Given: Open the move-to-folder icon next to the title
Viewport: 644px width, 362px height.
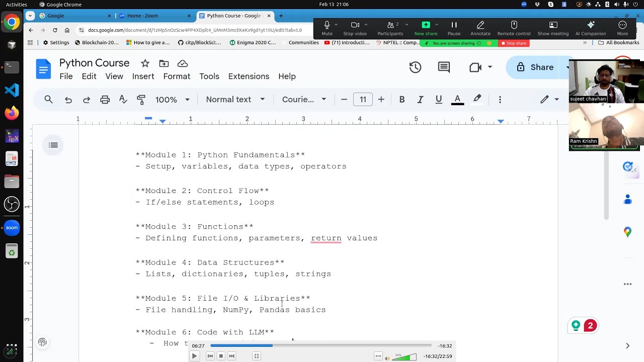Looking at the screenshot, I should 164,63.
